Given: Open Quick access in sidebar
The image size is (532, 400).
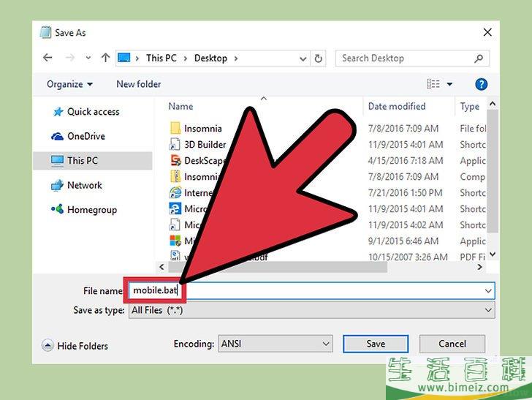Looking at the screenshot, I should [93, 112].
